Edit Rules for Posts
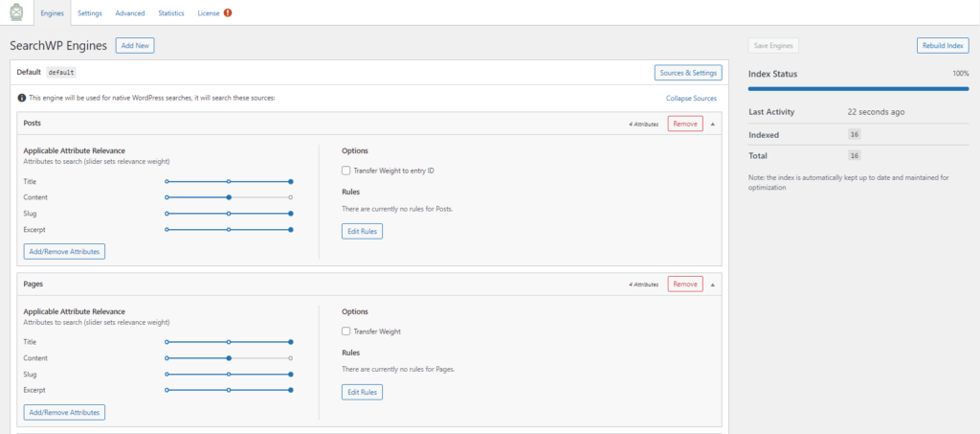980x434 pixels. point(362,232)
